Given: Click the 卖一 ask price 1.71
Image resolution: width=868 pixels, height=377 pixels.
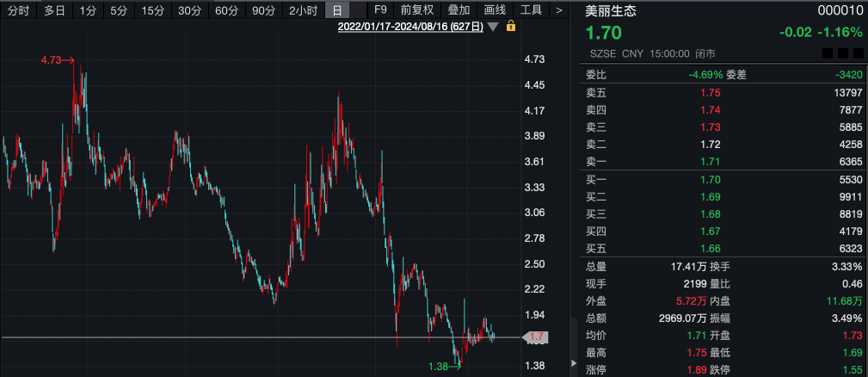Looking at the screenshot, I should [x=709, y=160].
